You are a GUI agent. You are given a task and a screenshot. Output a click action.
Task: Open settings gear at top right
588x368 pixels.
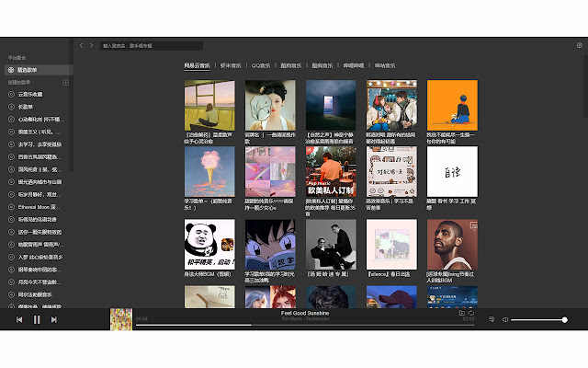pyautogui.click(x=580, y=45)
